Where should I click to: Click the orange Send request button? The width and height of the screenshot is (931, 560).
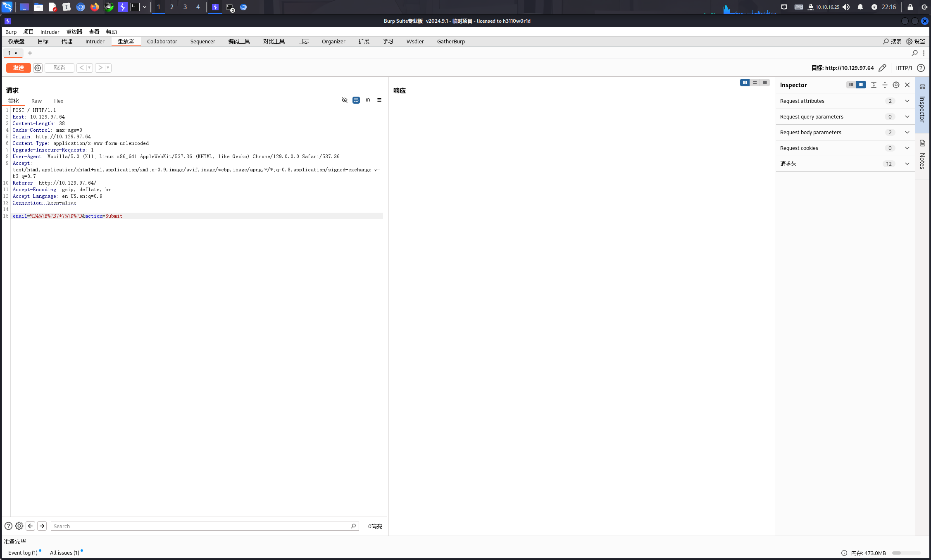click(x=18, y=68)
